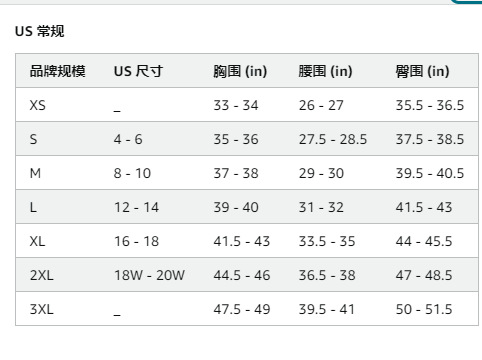Select the XL size row label
This screenshot has height=360, width=482.
[x=37, y=241]
